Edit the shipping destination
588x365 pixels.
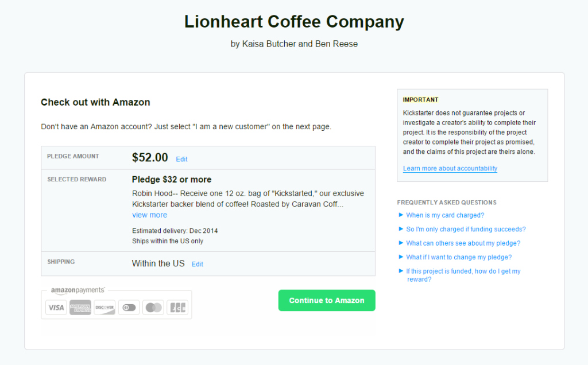(198, 264)
